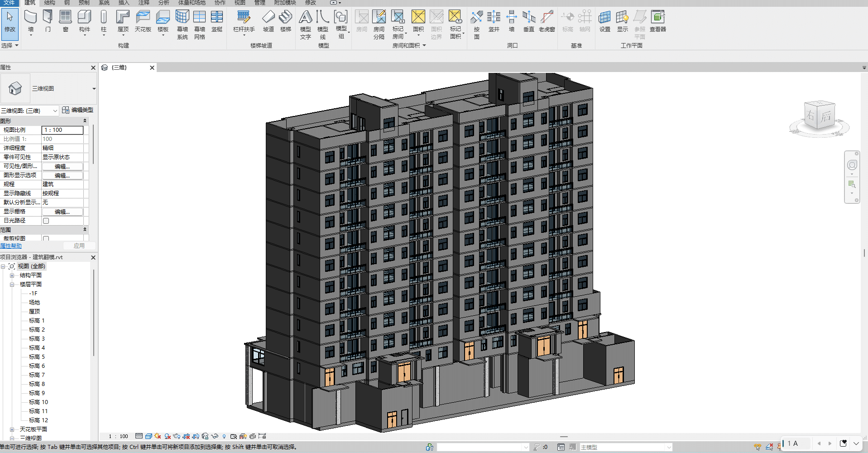Click Edit Type (编辑类型) button
868x453 pixels.
(77, 110)
